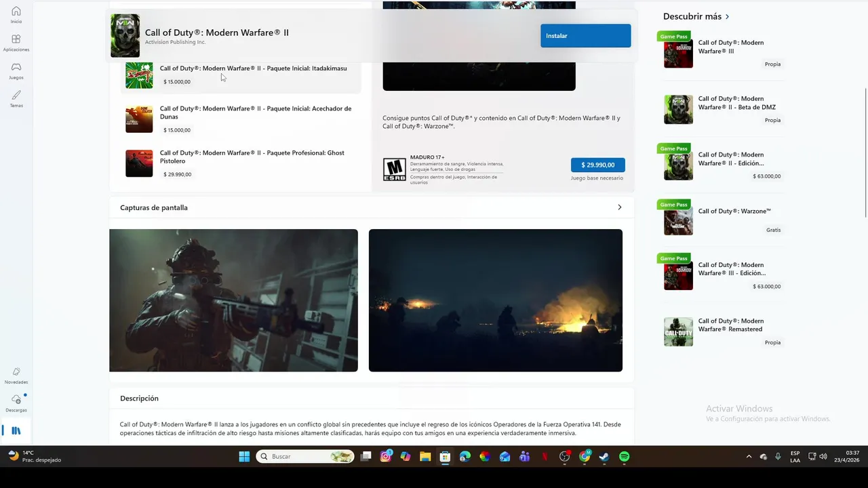Click Activision Publishing Inc. publisher text
The height and width of the screenshot is (488, 868).
tap(175, 42)
